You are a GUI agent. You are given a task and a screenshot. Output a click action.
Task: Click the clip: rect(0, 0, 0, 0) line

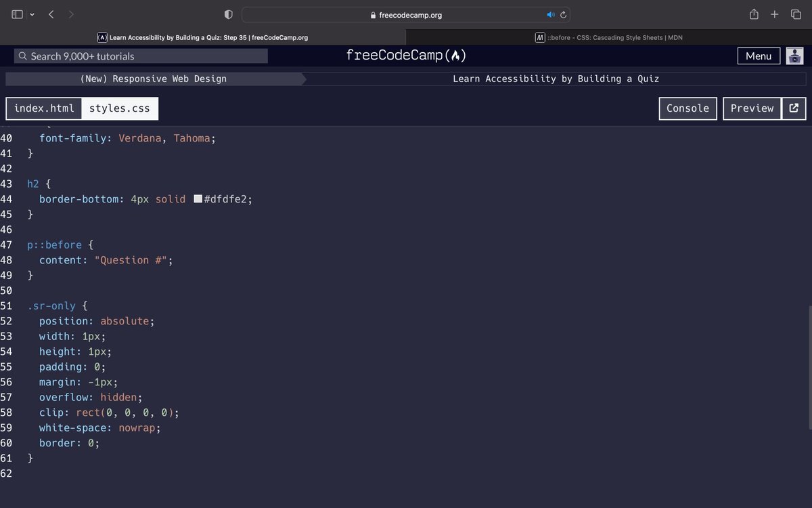click(109, 412)
